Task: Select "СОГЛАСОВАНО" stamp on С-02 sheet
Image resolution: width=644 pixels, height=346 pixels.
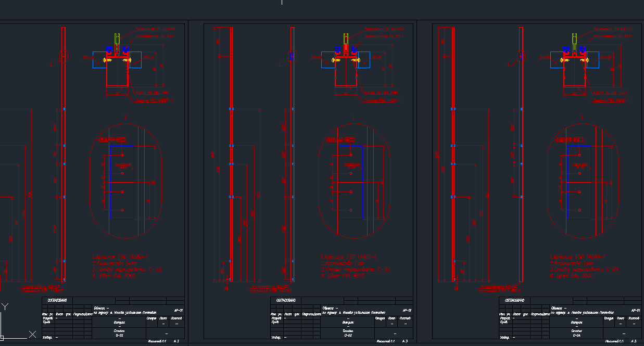Action: 56,300
